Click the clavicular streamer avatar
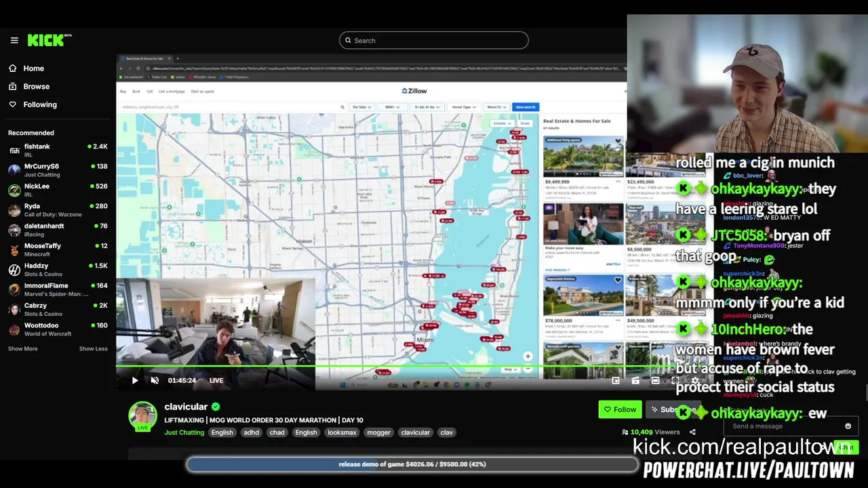This screenshot has width=868, height=488. tap(143, 415)
